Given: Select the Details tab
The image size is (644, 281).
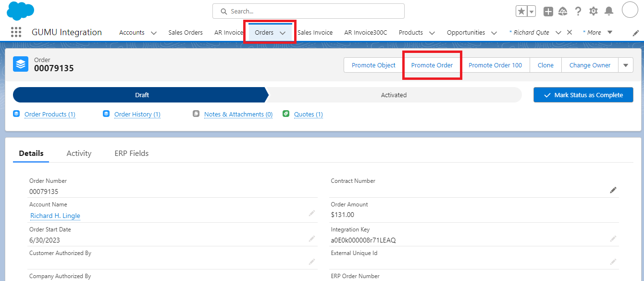Looking at the screenshot, I should pos(31,153).
